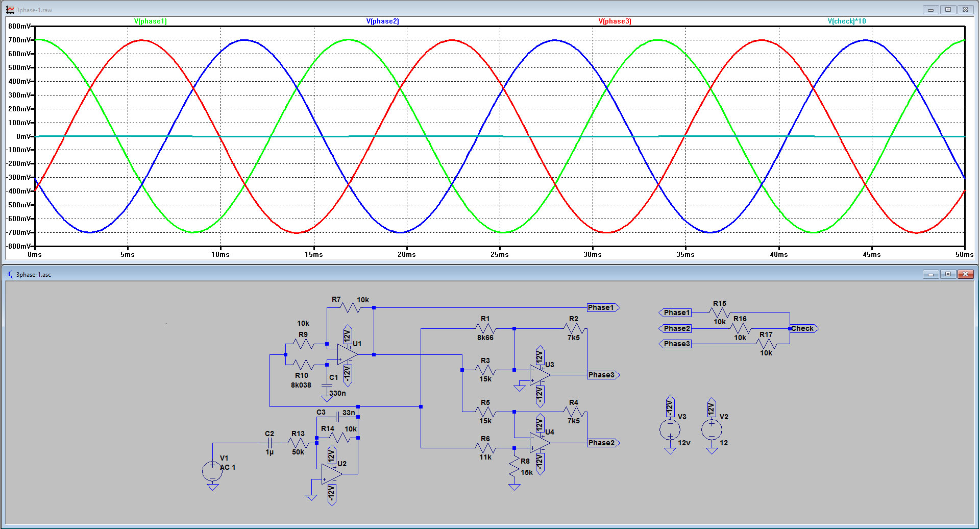Click the 1µ value of C2
This screenshot has width=980, height=529.
269,452
